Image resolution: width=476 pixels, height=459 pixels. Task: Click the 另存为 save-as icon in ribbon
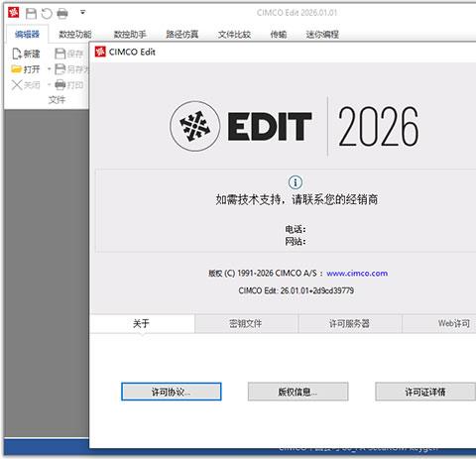[x=59, y=69]
